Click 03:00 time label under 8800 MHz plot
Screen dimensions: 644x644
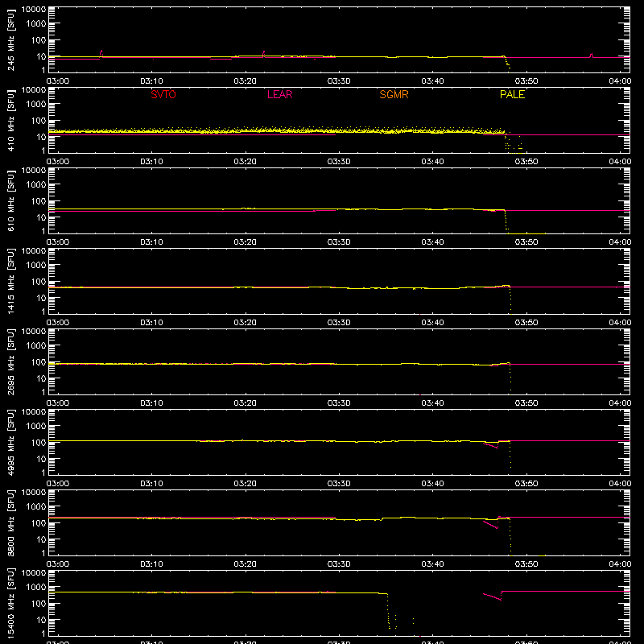[58, 564]
